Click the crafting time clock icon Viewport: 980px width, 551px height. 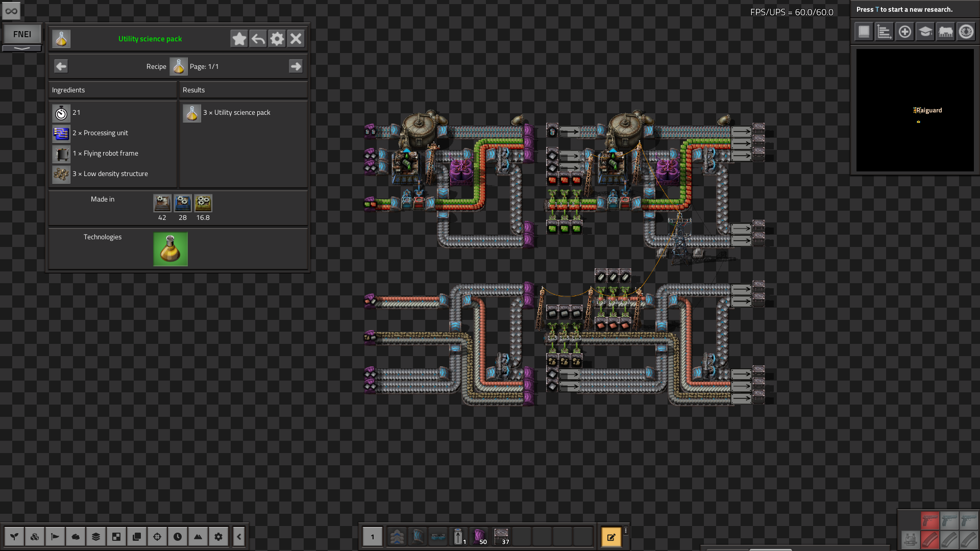pos(61,113)
